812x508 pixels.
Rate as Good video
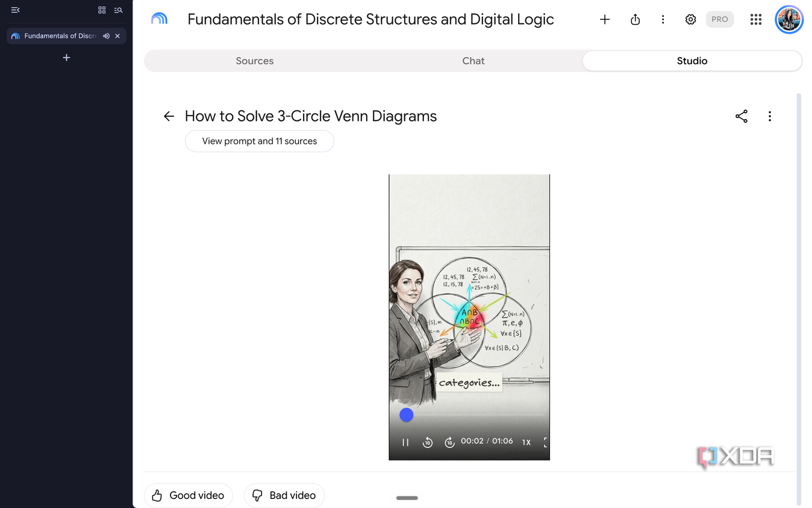189,495
